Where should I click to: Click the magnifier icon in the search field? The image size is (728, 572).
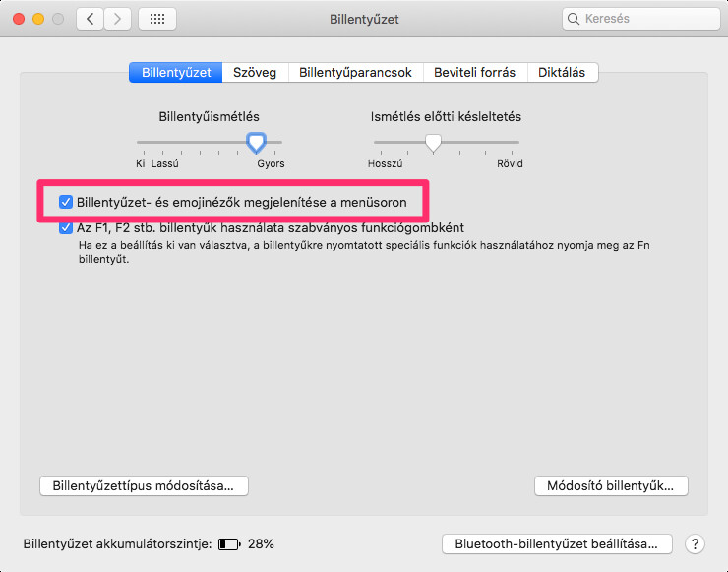574,19
